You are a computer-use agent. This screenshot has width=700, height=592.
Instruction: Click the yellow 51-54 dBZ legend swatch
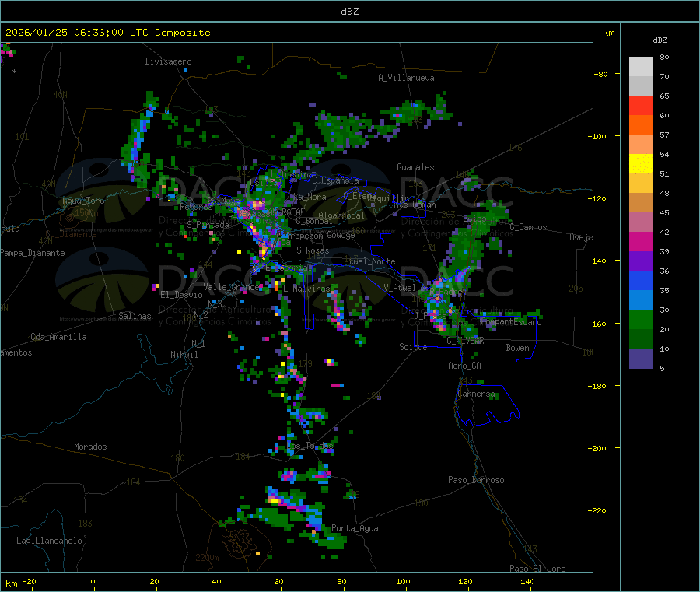(x=641, y=164)
